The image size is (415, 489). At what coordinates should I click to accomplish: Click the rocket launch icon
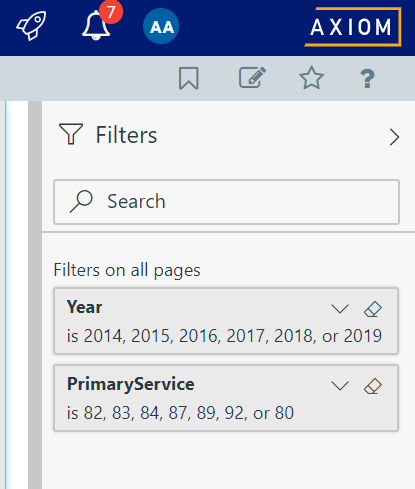31,26
